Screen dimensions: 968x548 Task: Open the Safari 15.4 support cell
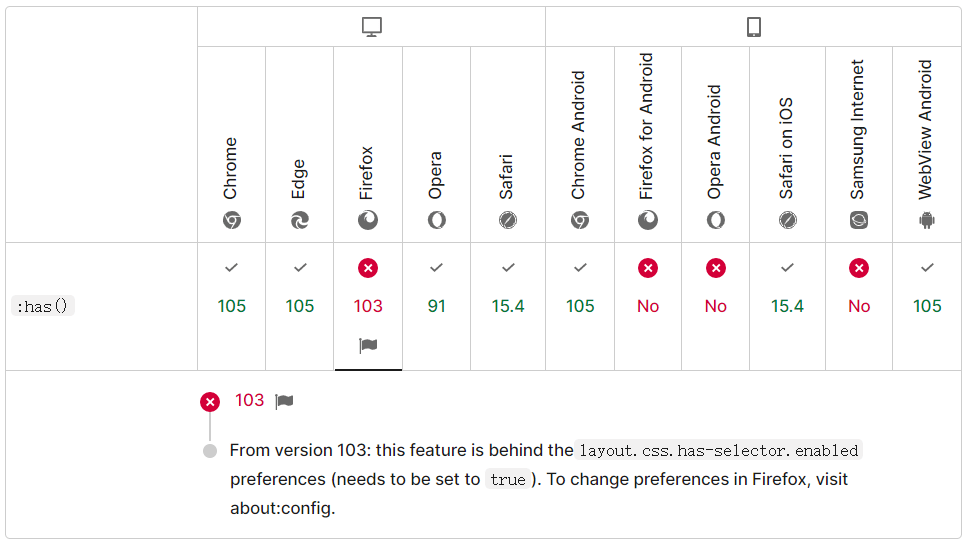[x=508, y=307]
